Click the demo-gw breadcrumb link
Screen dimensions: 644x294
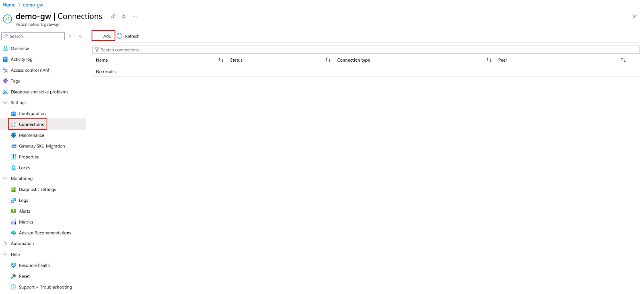(x=33, y=5)
